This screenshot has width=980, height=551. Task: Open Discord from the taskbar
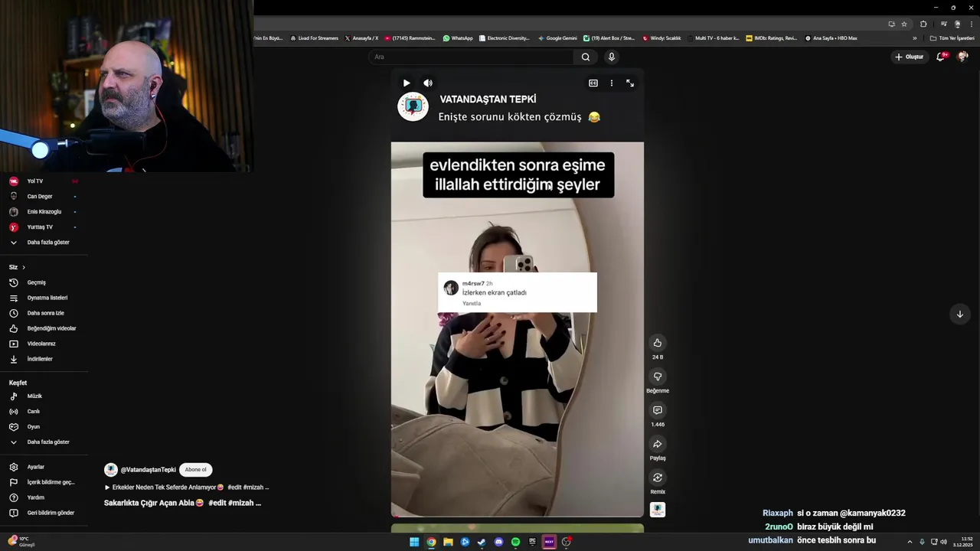[x=498, y=542]
